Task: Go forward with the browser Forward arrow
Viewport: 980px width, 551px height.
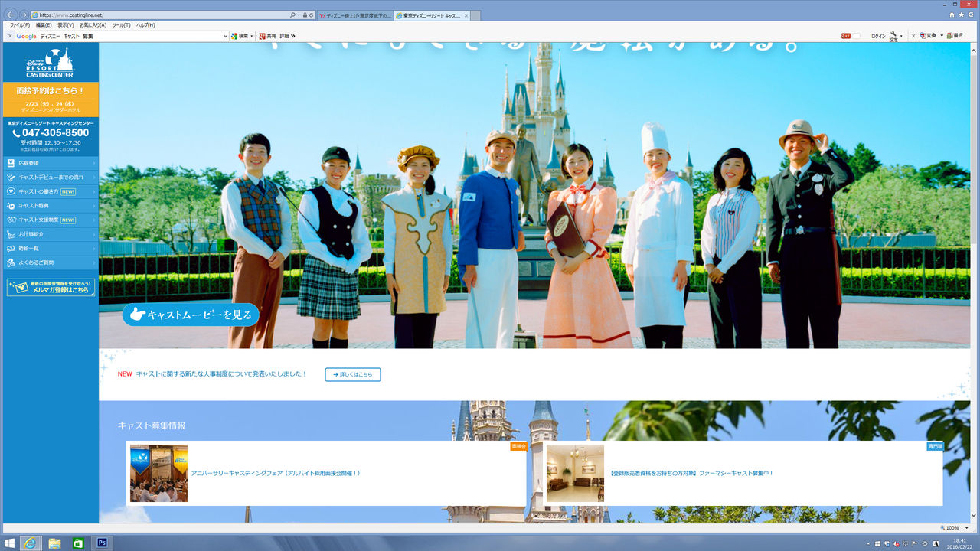Action: coord(24,15)
